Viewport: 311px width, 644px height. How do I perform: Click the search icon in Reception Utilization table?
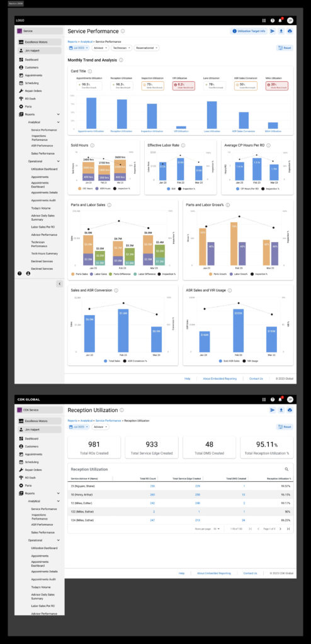[286, 469]
